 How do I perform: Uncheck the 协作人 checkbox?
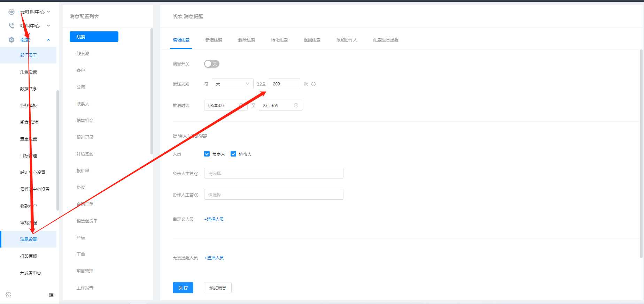pos(233,154)
